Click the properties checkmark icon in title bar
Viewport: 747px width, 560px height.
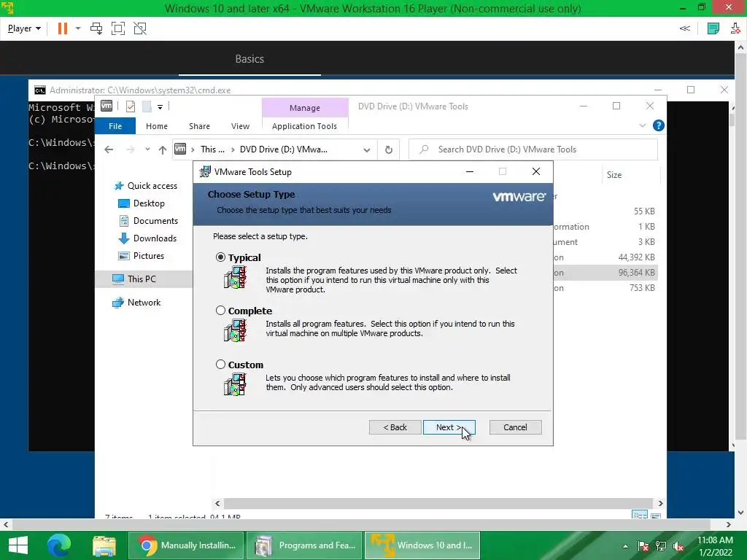[131, 106]
